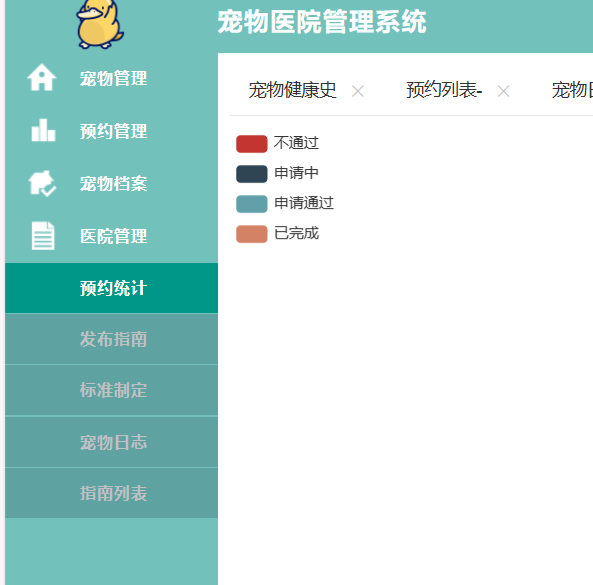Open the partially visible 宠物日 tab
Screen dimensions: 593x585
point(572,90)
